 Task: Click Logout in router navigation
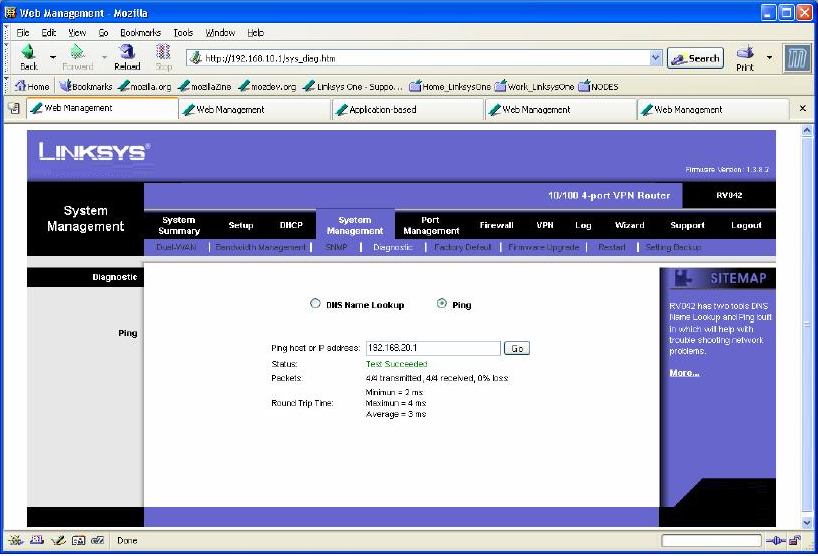point(746,225)
